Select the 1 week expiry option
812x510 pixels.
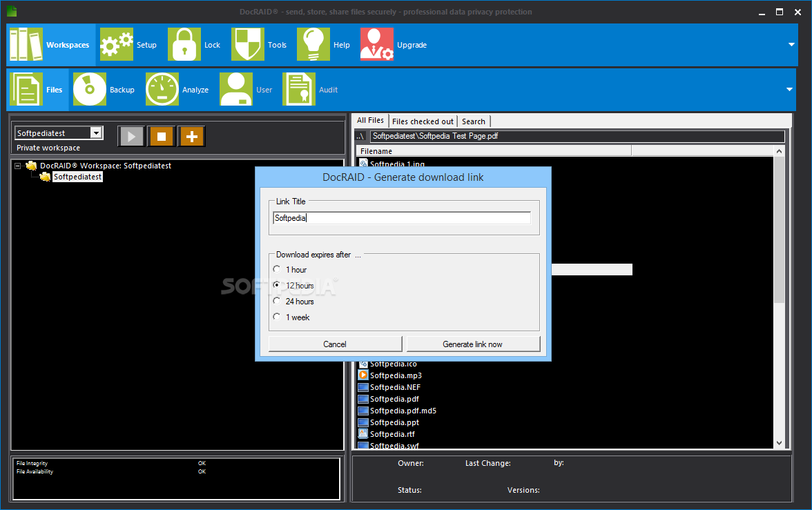tap(276, 317)
